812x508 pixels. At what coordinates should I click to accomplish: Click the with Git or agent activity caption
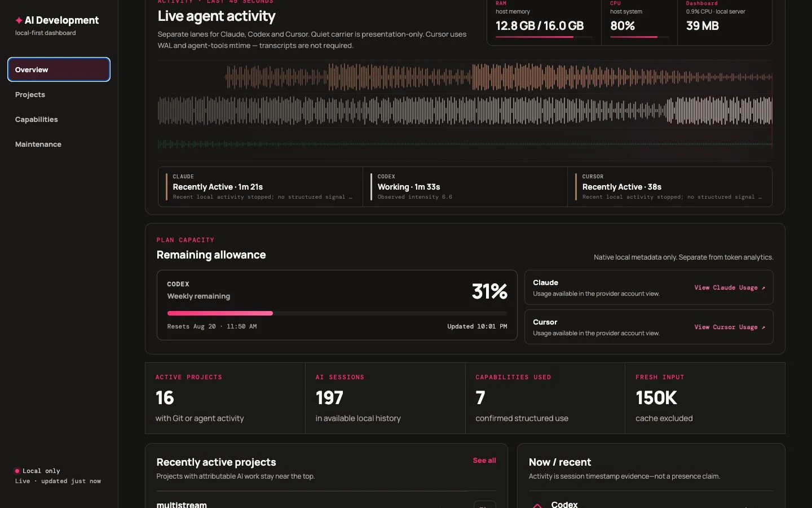200,418
